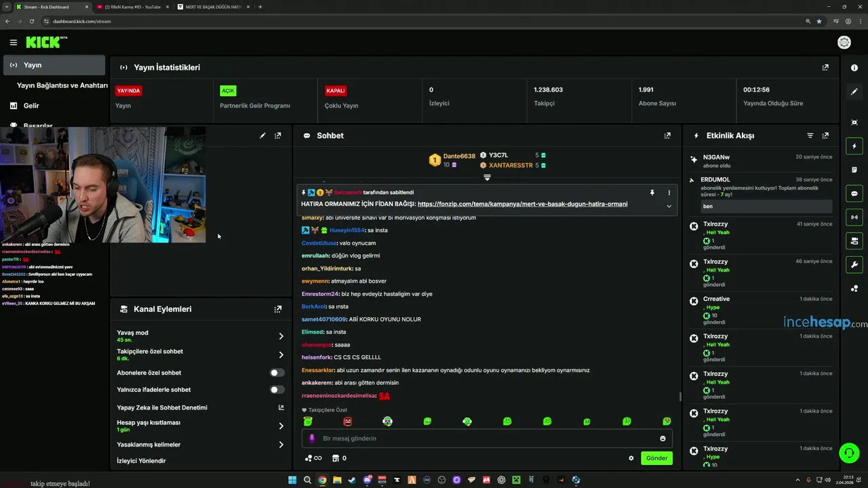Screen dimensions: 868x488
Task: Toggle Yalnızca ifadelerle sohbet switch
Action: click(277, 390)
